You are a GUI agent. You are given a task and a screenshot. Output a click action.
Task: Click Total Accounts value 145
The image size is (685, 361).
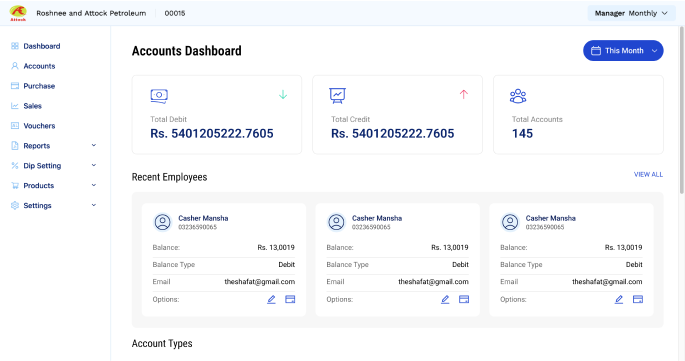pyautogui.click(x=522, y=133)
